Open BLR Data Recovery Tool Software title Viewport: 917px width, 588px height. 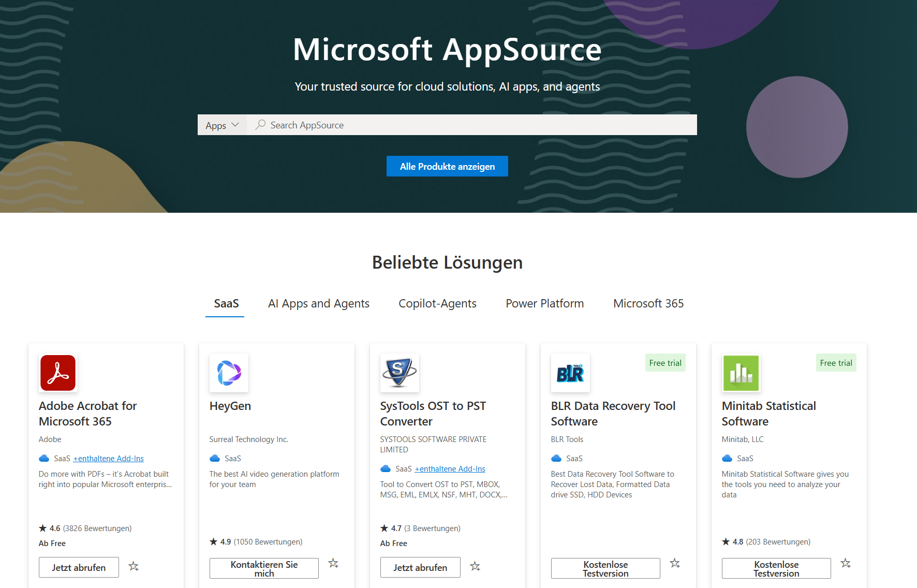click(613, 414)
